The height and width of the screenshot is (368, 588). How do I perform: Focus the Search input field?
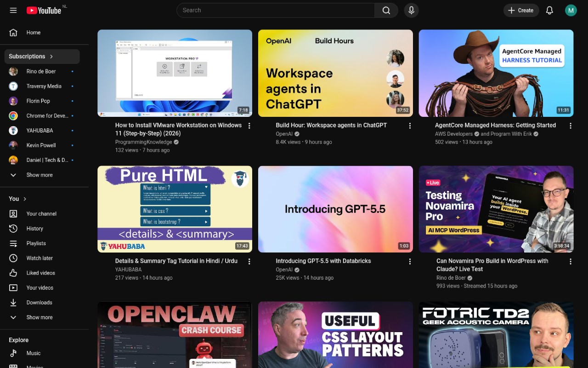[x=276, y=10]
